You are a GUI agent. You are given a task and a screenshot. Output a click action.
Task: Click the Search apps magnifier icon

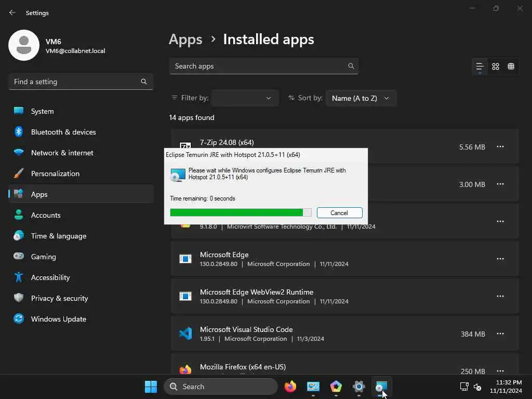point(351,66)
